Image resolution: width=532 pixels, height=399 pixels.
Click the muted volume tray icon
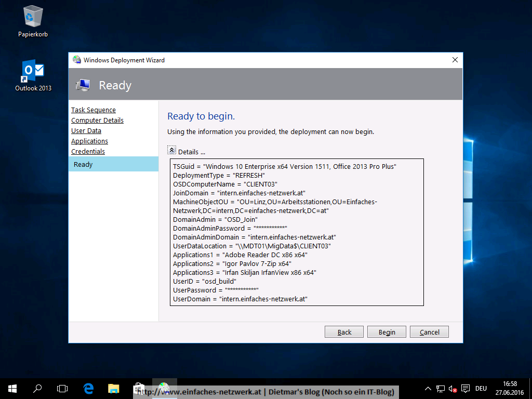click(453, 389)
